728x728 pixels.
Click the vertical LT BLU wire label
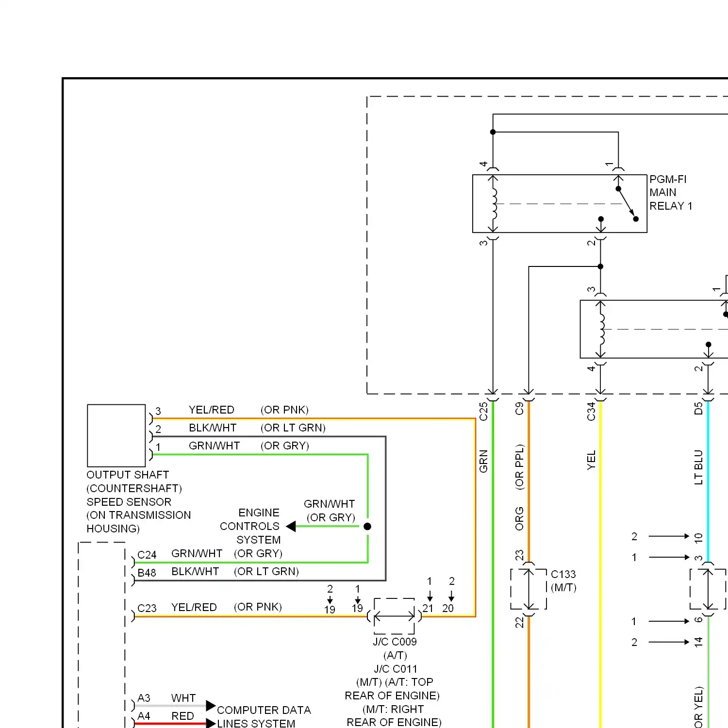[698, 467]
